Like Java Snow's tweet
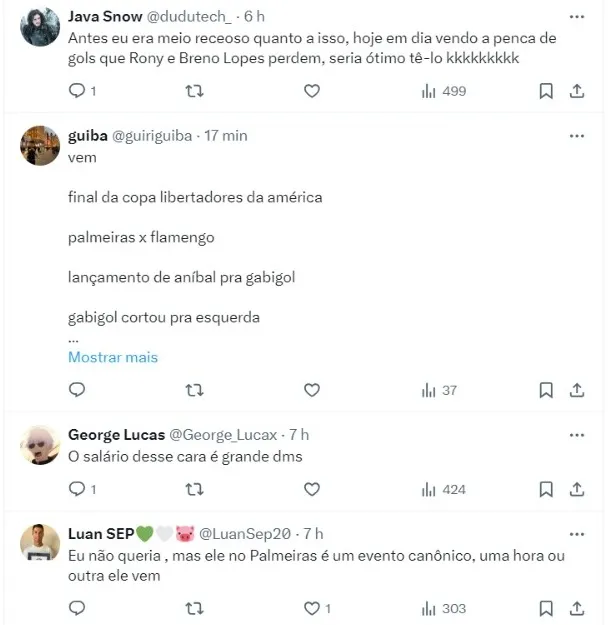Viewport: 616px width, 625px height. 312,91
